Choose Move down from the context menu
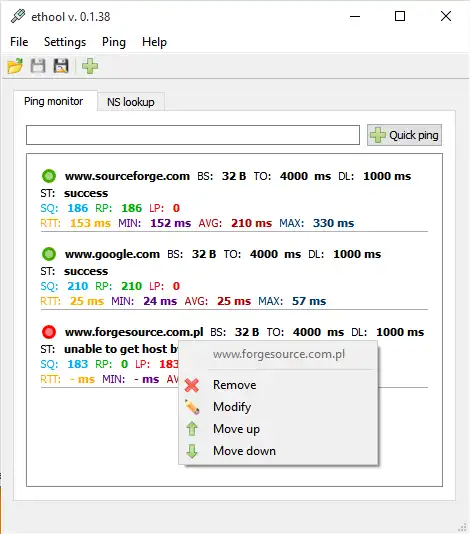 278,451
